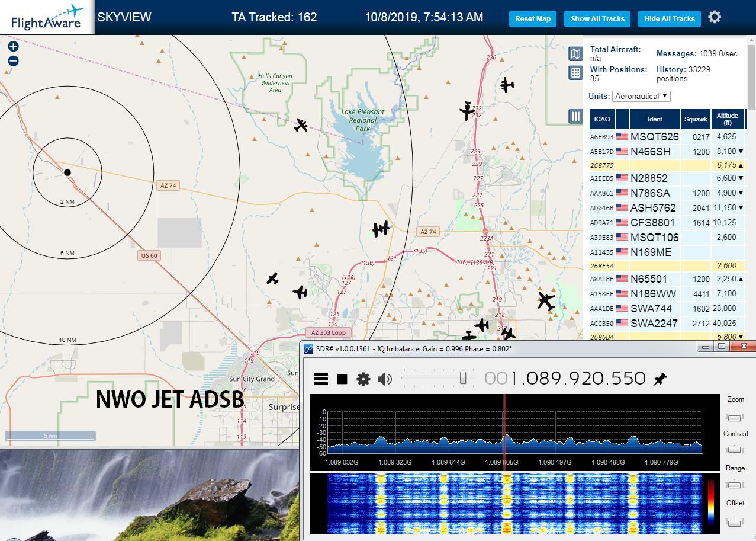This screenshot has height=541, width=756.
Task: Zoom out the map with minus button
Action: tap(13, 60)
